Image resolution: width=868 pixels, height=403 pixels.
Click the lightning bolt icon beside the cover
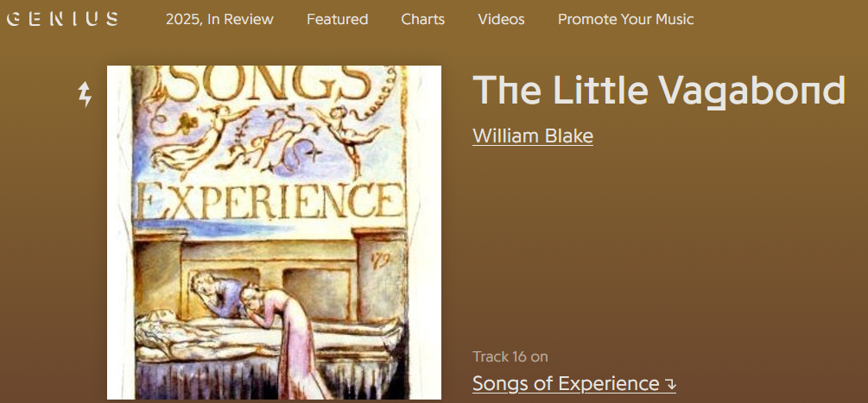point(85,94)
